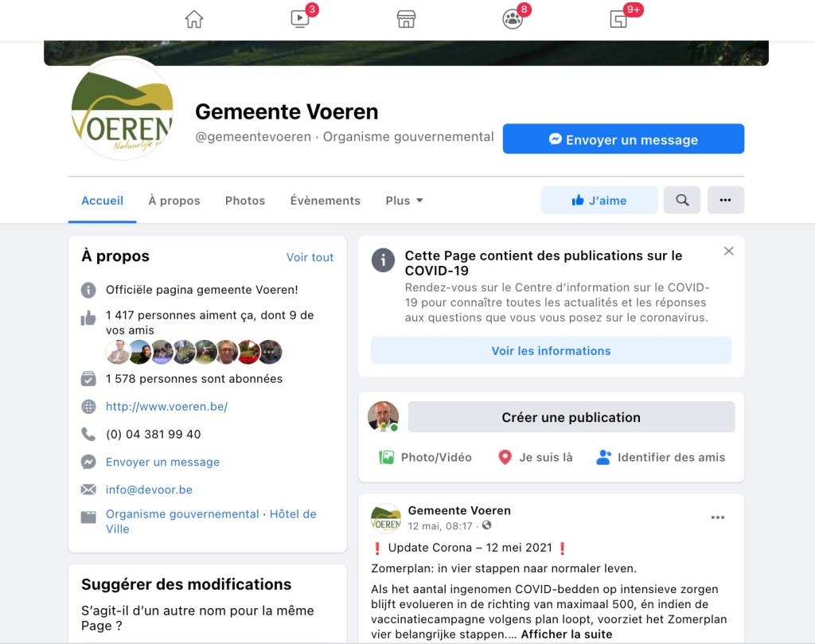The image size is (815, 644).
Task: Switch to the Évènements tab
Action: point(326,201)
